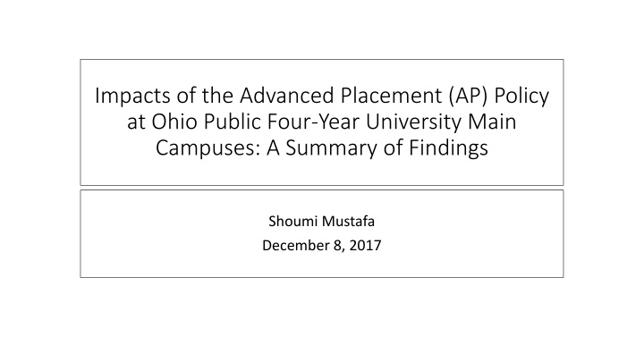Image resolution: width=644 pixels, height=362 pixels.
Task: Click the word "Ohio" in the title
Action: pyautogui.click(x=168, y=122)
